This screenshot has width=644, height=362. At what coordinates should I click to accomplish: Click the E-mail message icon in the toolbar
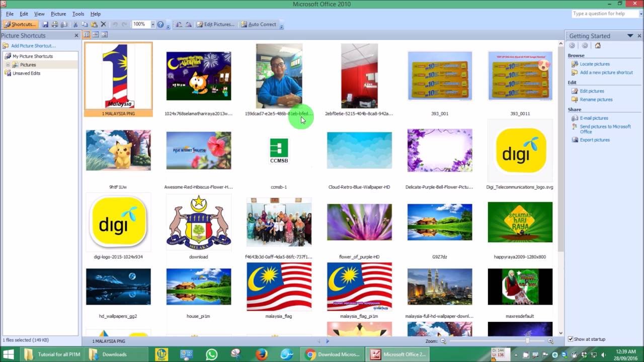click(x=64, y=24)
